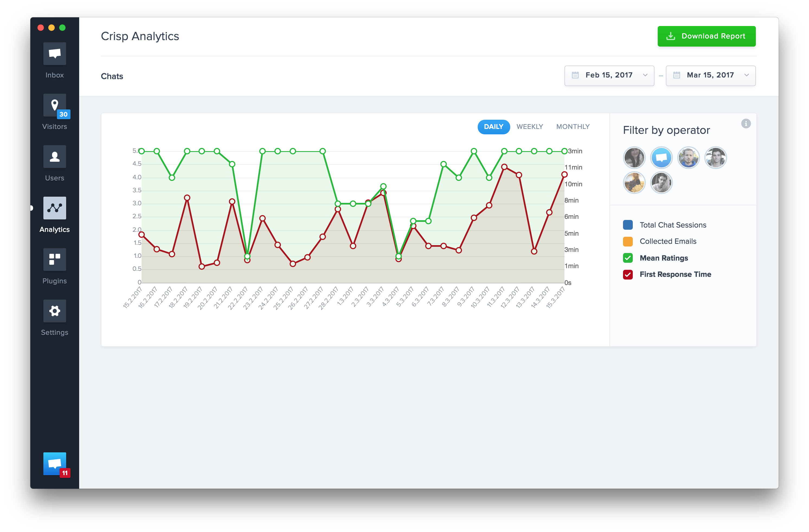This screenshot has height=532, width=809.
Task: Click the Total Chat Sessions label
Action: pyautogui.click(x=673, y=225)
